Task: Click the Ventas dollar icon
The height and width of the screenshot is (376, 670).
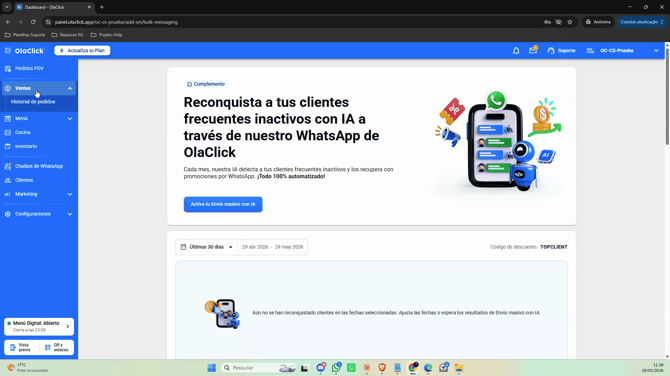Action: pos(8,88)
